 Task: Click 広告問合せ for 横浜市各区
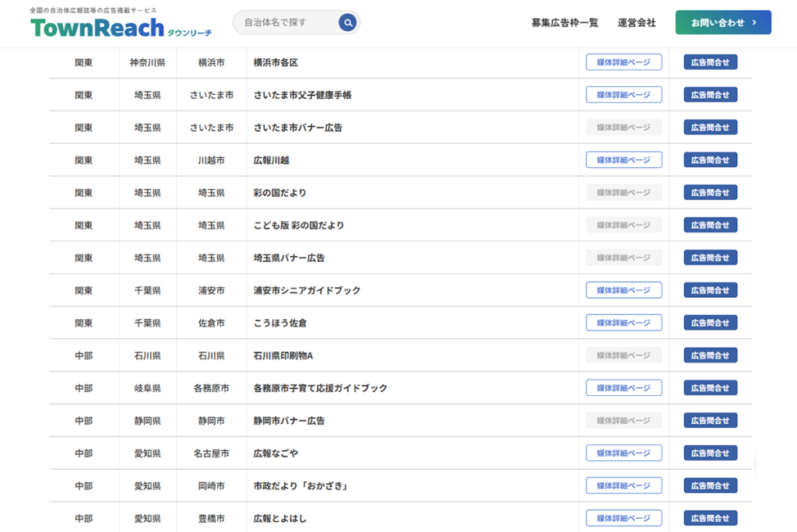pyautogui.click(x=710, y=62)
